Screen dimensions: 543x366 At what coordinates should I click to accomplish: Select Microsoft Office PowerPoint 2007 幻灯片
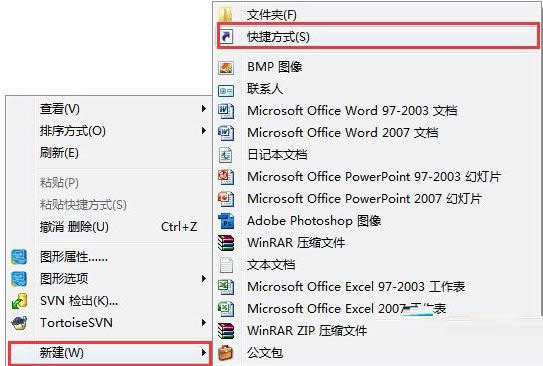364,199
